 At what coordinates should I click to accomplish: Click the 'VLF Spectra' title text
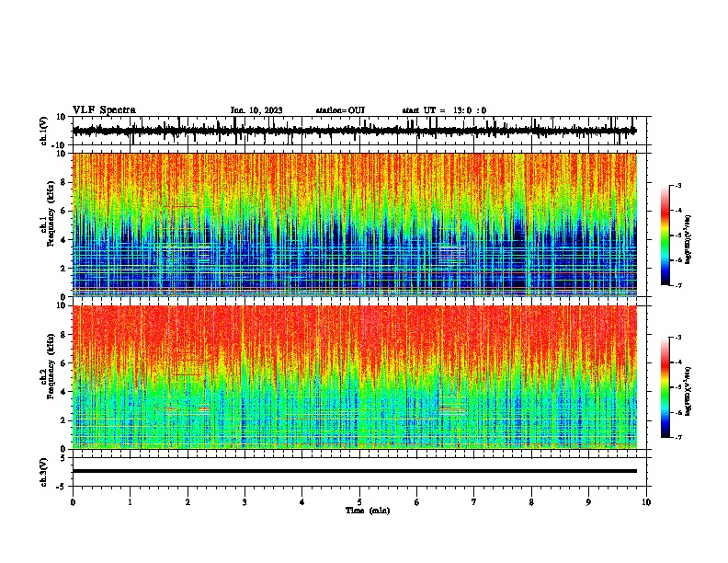click(104, 110)
